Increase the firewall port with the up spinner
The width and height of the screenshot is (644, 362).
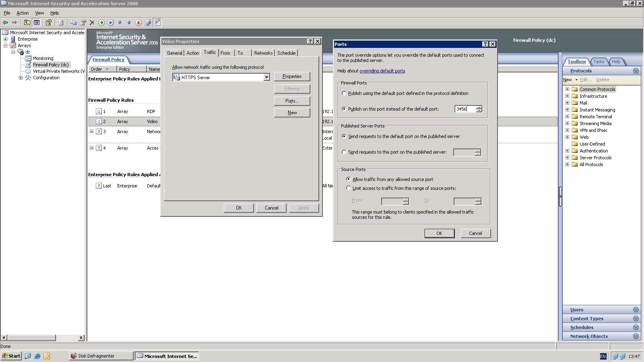(x=479, y=107)
